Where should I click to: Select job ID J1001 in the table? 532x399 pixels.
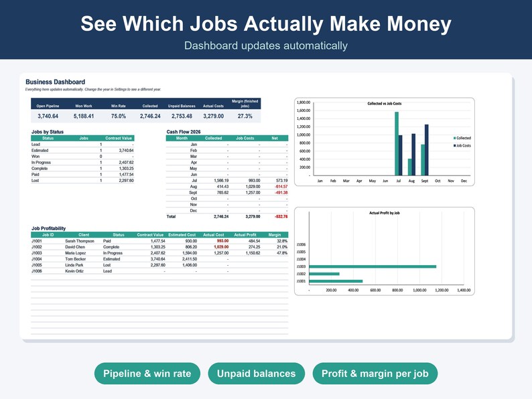click(x=37, y=241)
